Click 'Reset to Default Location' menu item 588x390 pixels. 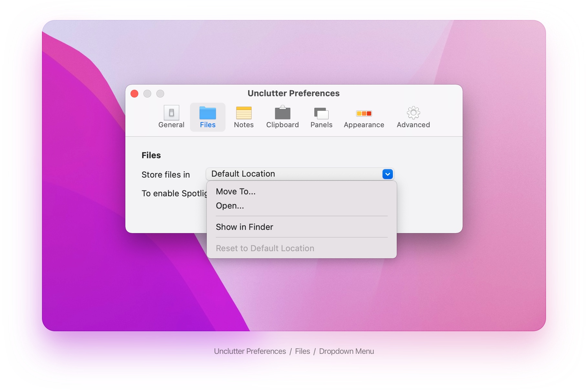point(301,248)
